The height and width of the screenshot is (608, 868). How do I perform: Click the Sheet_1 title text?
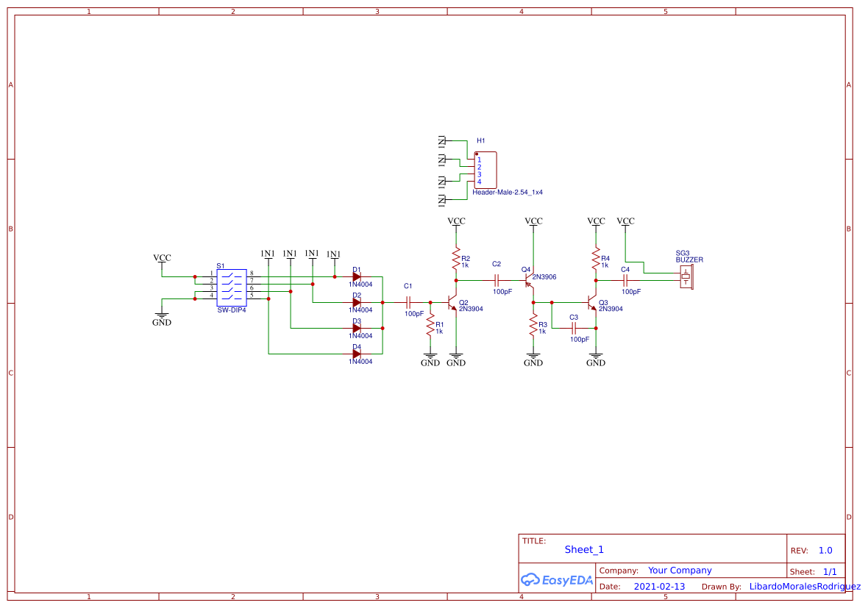[x=583, y=549]
